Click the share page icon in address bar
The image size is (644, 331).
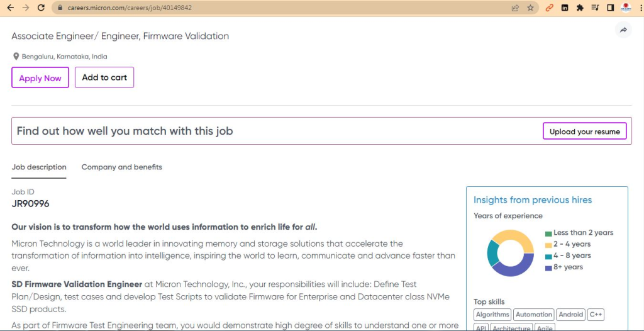[515, 8]
